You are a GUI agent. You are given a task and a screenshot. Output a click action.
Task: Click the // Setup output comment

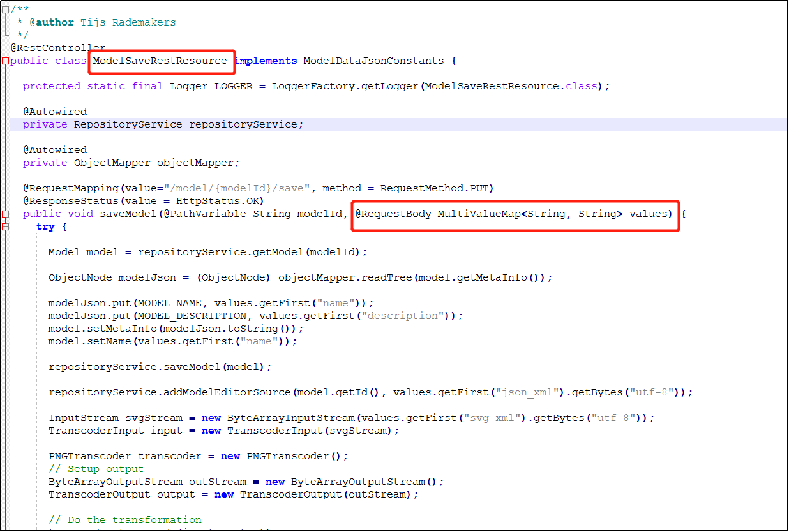96,468
